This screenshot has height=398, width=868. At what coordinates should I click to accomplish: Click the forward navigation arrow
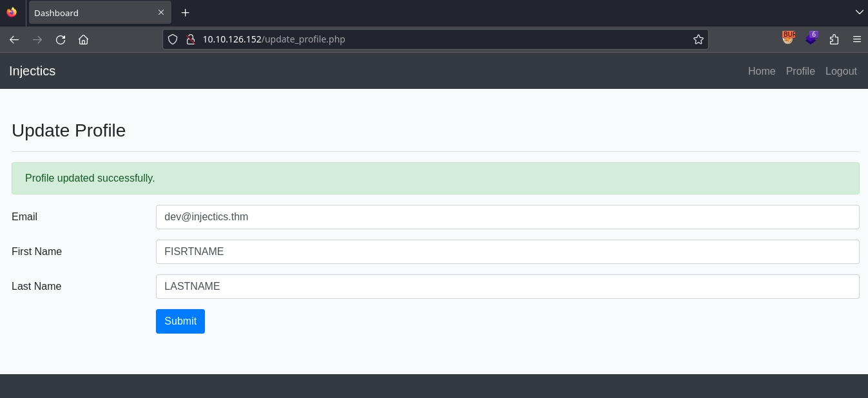[37, 39]
